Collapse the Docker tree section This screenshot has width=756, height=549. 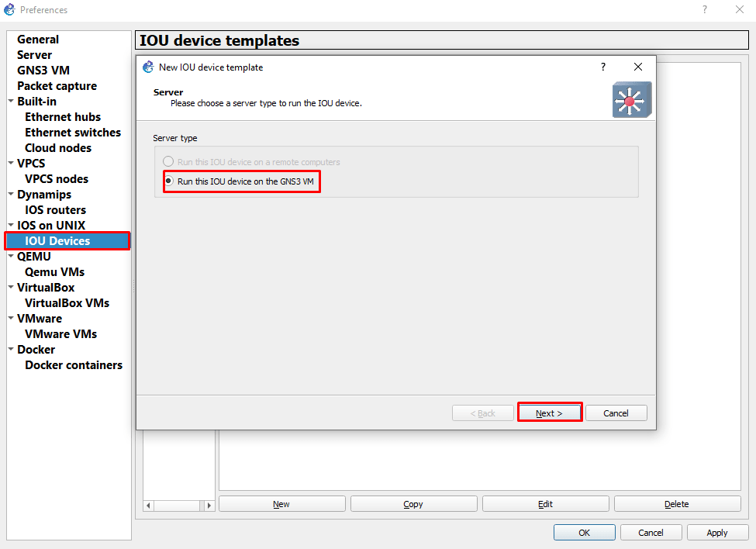(x=11, y=349)
